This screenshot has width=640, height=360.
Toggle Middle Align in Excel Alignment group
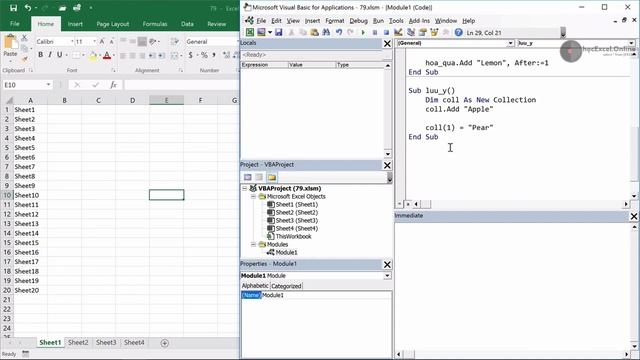[132, 41]
